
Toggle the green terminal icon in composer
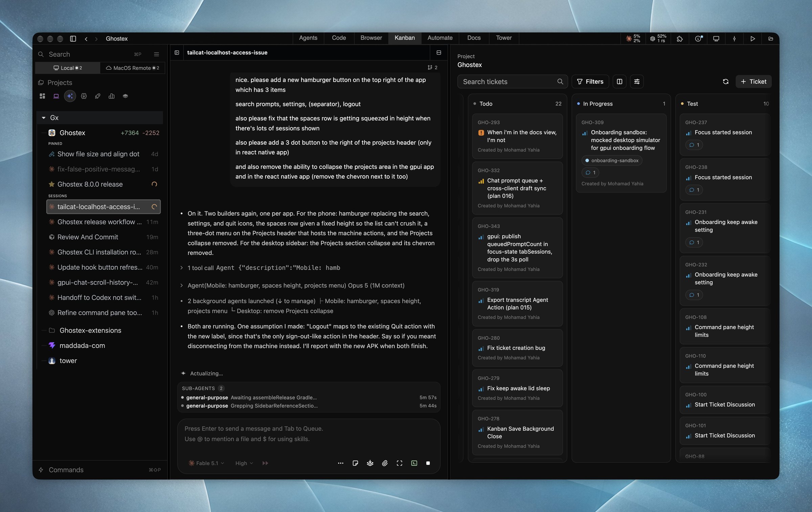pos(414,463)
